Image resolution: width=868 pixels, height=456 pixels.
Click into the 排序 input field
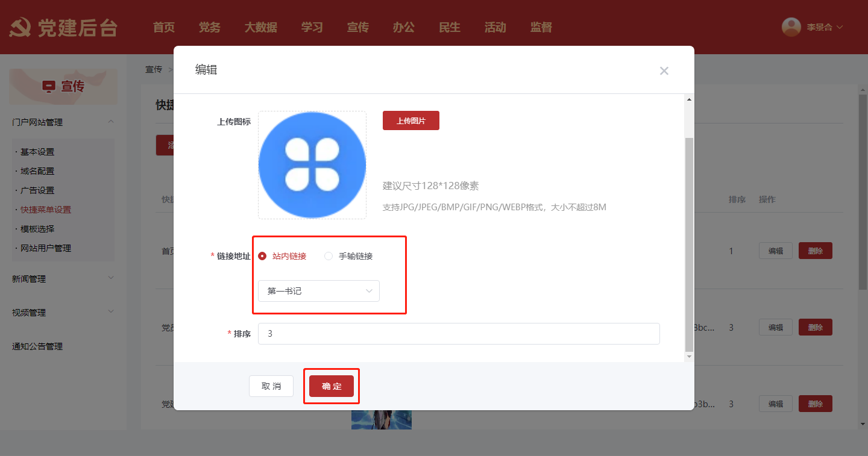click(x=458, y=334)
